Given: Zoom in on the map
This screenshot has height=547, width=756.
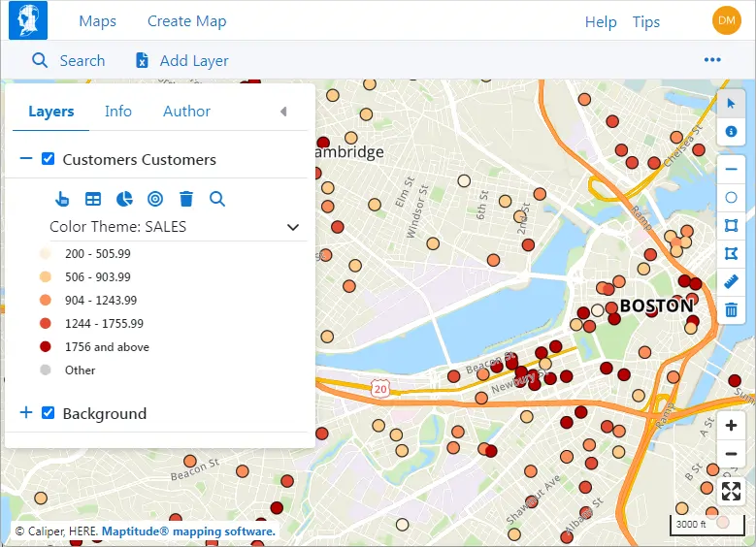Looking at the screenshot, I should point(732,426).
